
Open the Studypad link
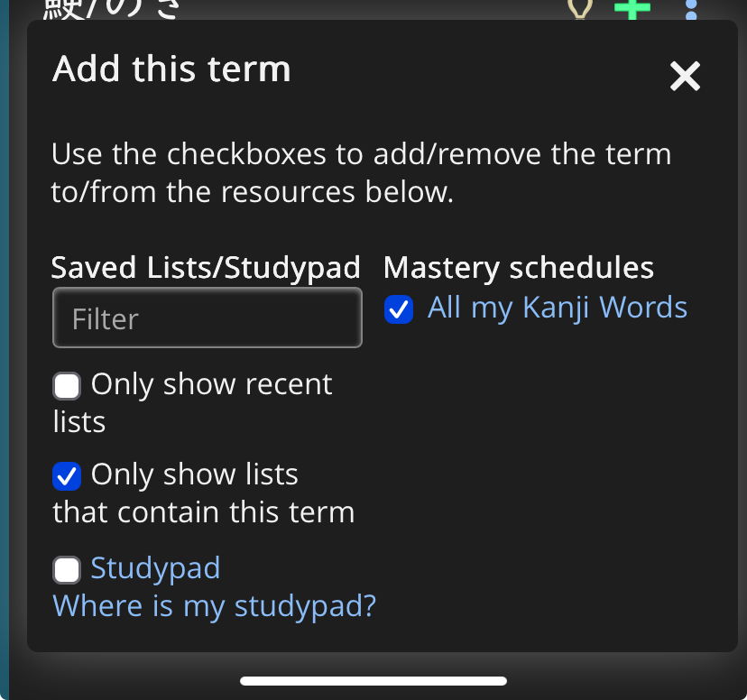(155, 568)
